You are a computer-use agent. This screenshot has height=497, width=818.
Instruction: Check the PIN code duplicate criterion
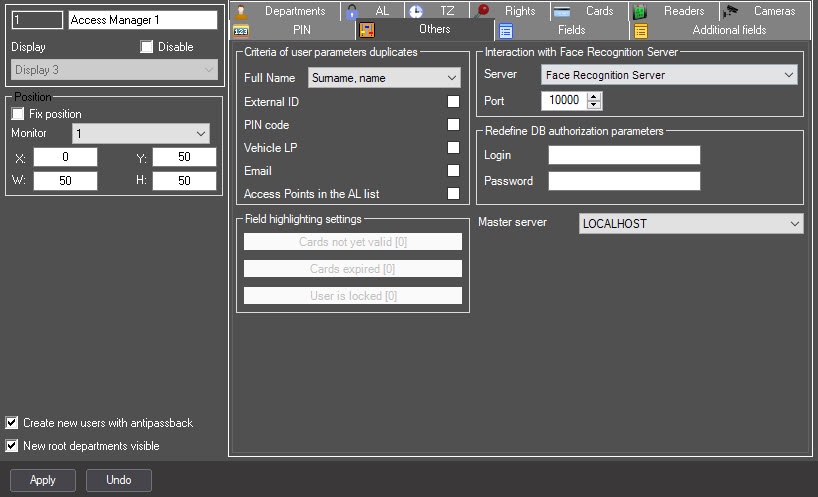point(453,125)
